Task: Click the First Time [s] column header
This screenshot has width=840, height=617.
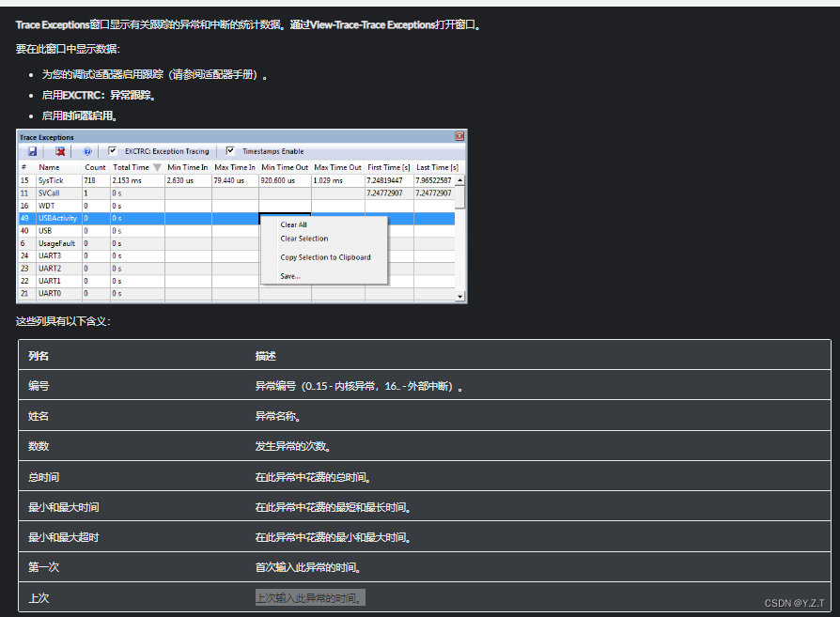Action: click(x=389, y=167)
